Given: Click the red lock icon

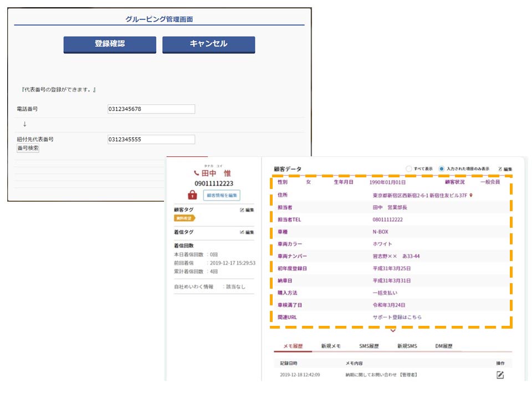Looking at the screenshot, I should pyautogui.click(x=192, y=195).
